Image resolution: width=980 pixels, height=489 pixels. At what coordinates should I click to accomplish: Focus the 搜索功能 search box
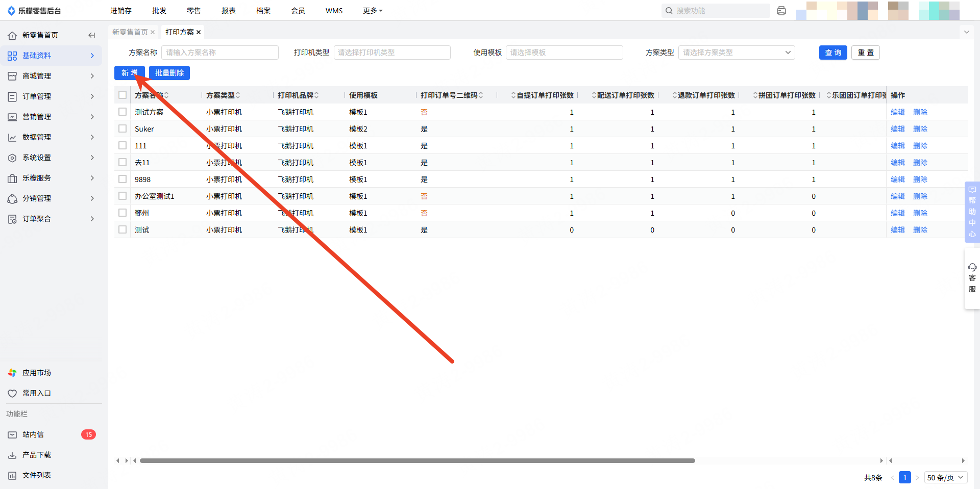[716, 11]
